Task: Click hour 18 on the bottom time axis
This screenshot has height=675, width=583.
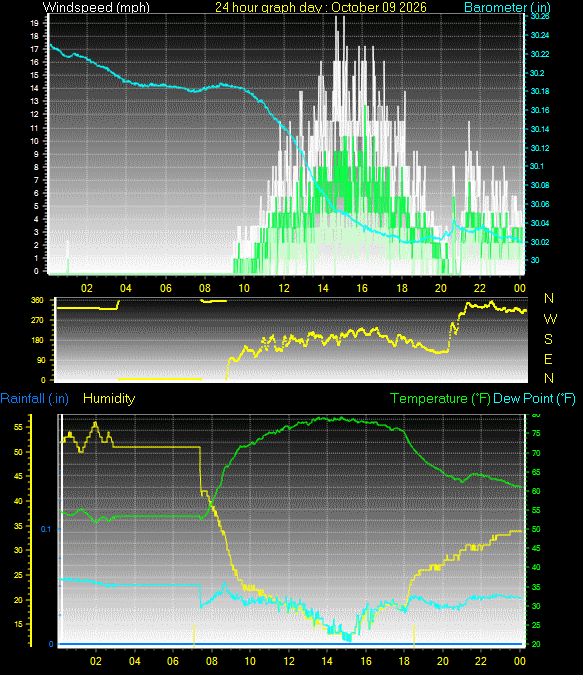Action: click(x=404, y=661)
